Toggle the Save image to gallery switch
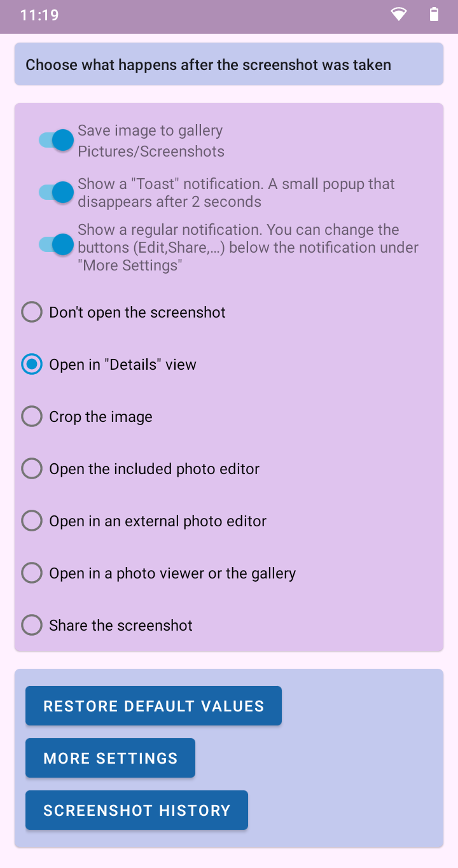The image size is (458, 868). click(x=56, y=140)
